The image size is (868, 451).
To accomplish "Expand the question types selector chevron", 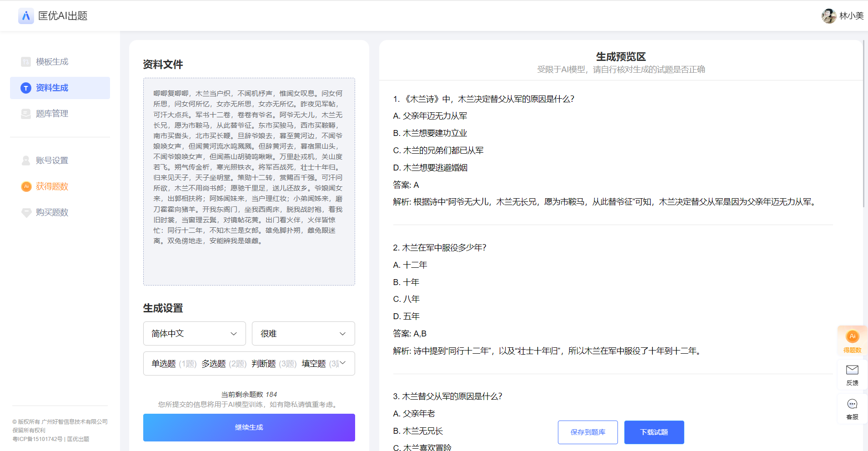I will point(343,363).
